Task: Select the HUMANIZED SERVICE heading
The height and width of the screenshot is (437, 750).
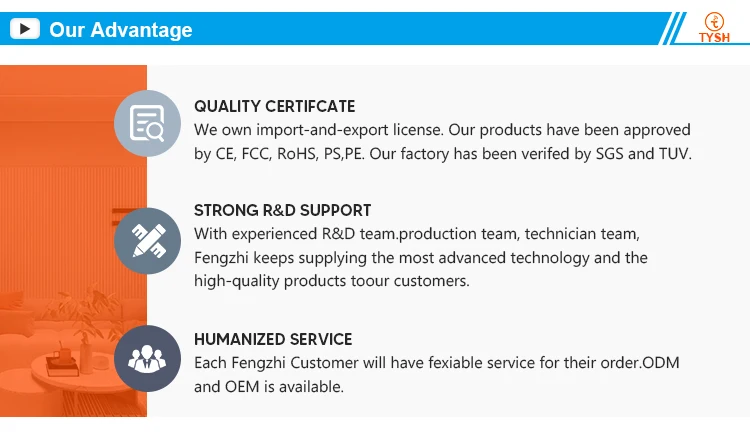Action: coord(273,339)
